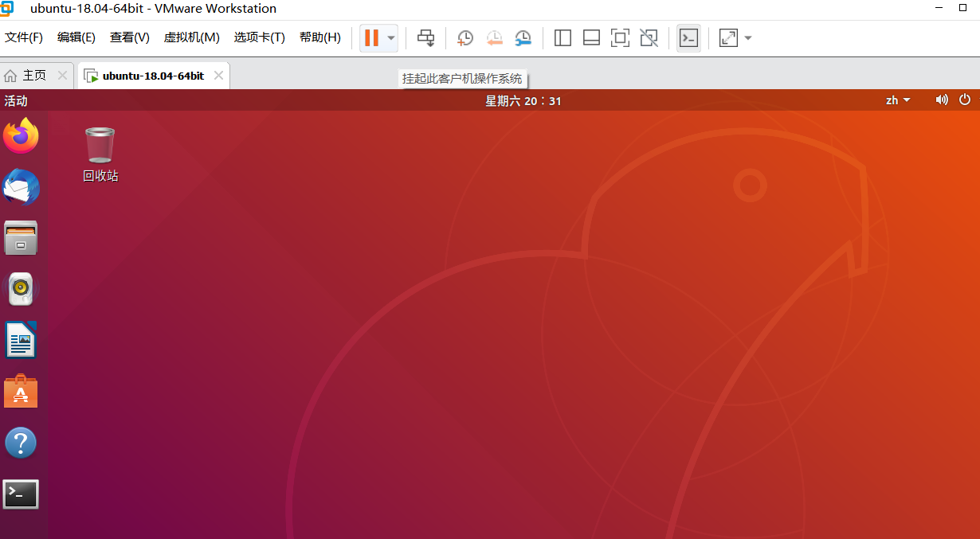
Task: Open the zh input language dropdown
Action: click(x=898, y=100)
